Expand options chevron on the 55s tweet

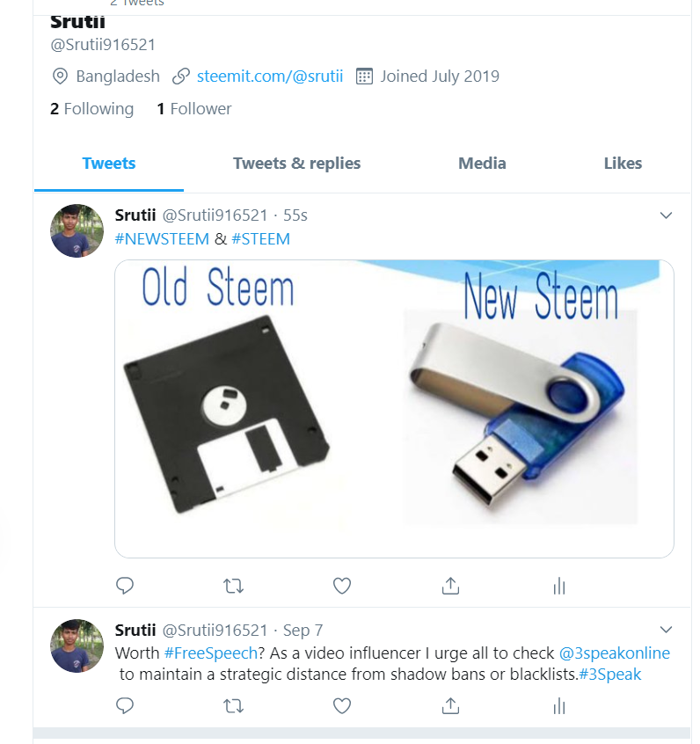click(666, 215)
